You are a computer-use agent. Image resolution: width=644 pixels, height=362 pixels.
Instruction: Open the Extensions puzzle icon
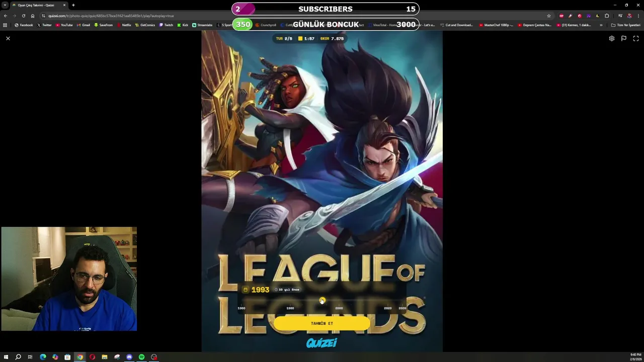[x=607, y=16]
